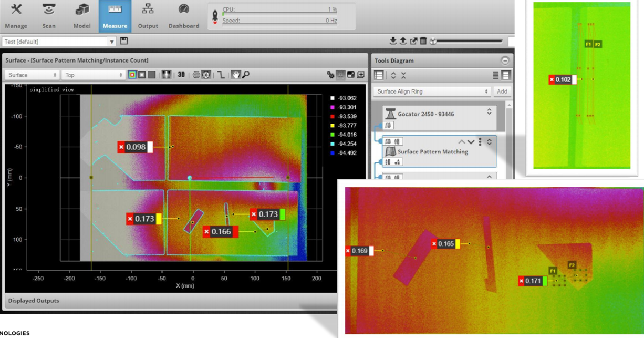Image resolution: width=644 pixels, height=338 pixels.
Task: Enable the 3D view mode
Action: click(181, 75)
